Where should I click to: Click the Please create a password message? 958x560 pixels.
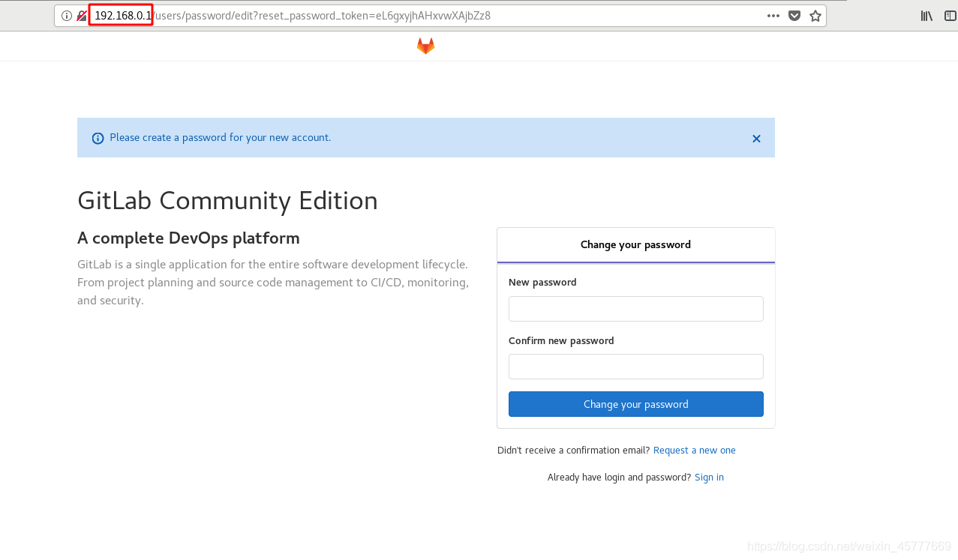(220, 138)
